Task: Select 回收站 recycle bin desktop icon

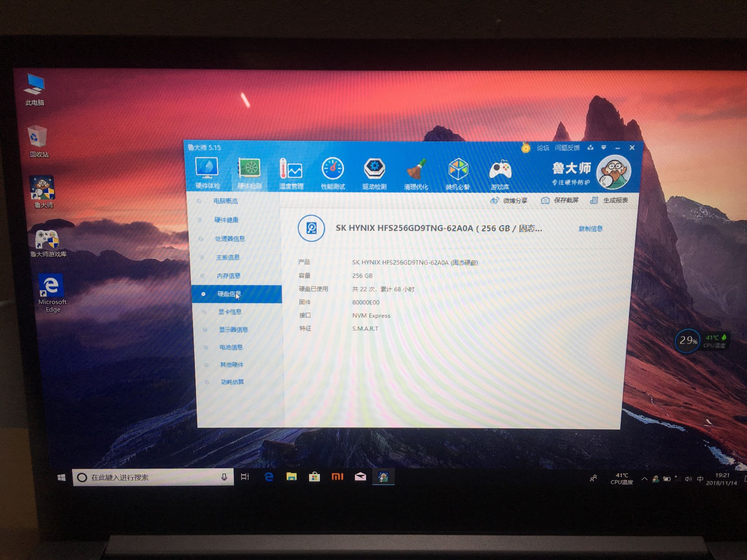Action: tap(39, 141)
